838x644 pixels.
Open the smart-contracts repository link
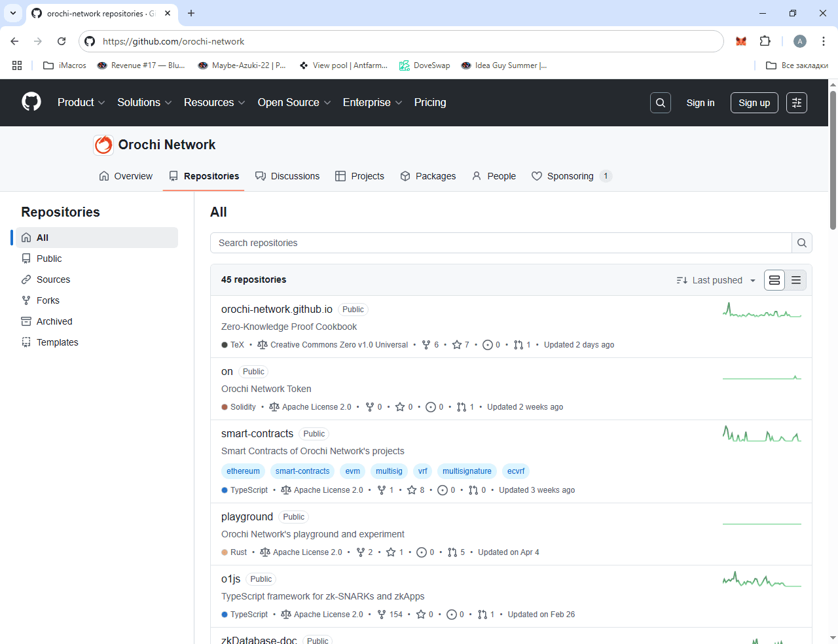[257, 434]
